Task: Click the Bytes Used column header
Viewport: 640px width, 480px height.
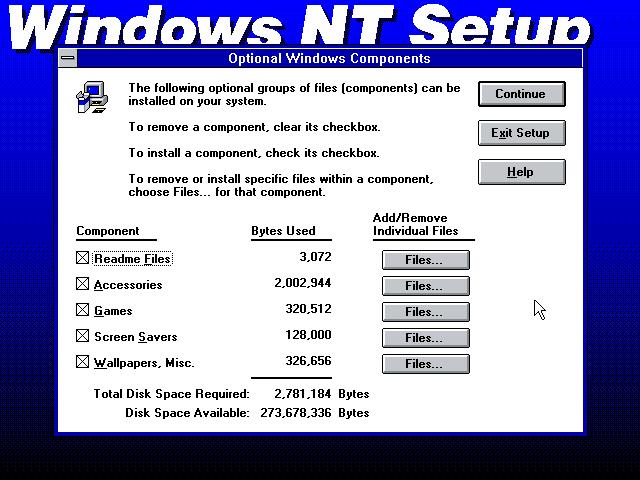Action: tap(283, 231)
